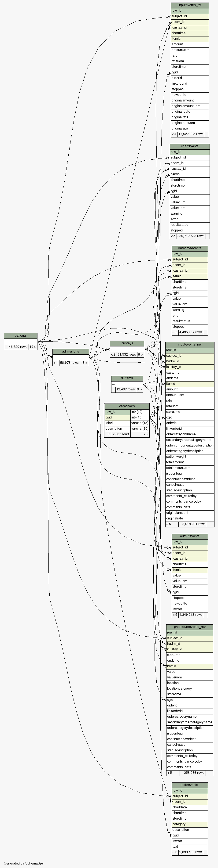Click the caregivers table header
This screenshot has width=218, height=868.
click(x=127, y=406)
